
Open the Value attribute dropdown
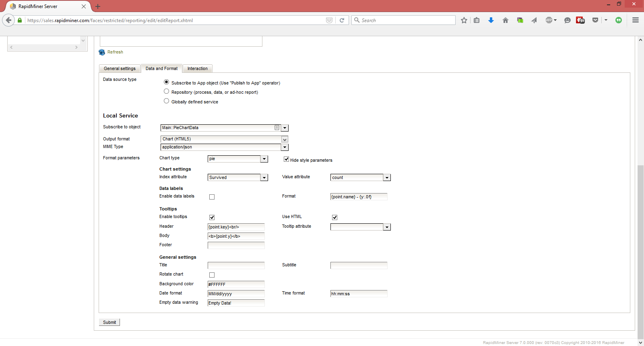(387, 177)
